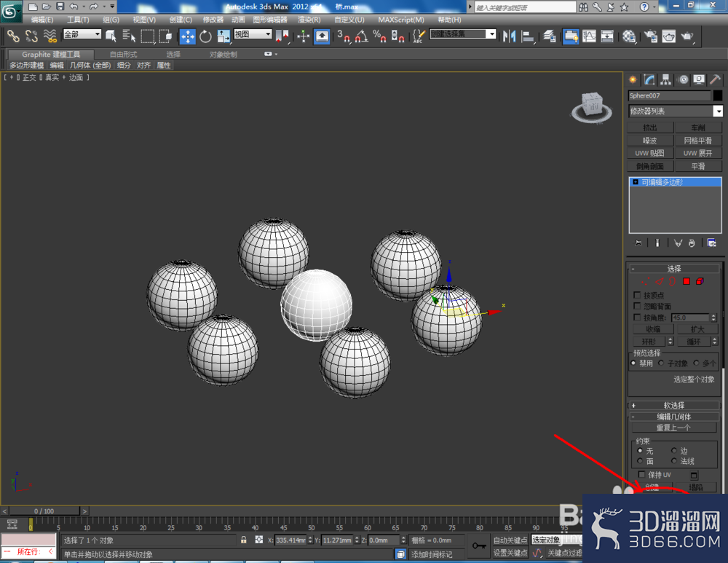
Task: Collapse the 编辑几何体 rollout
Action: [x=673, y=417]
